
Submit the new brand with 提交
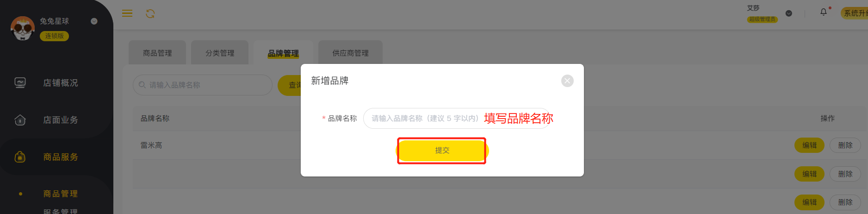pos(442,151)
